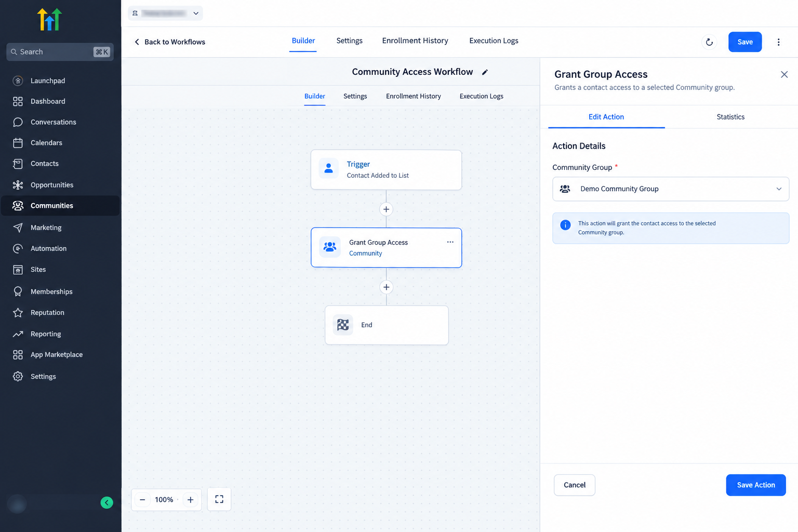
Task: Click the fit-to-screen icon on canvas
Action: click(x=219, y=499)
